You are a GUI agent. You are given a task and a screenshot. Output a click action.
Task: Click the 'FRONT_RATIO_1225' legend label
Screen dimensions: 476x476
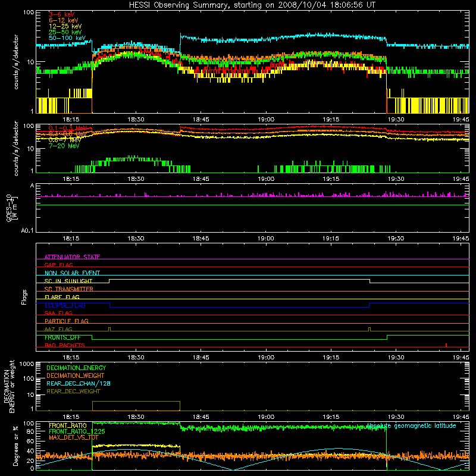pyautogui.click(x=77, y=431)
